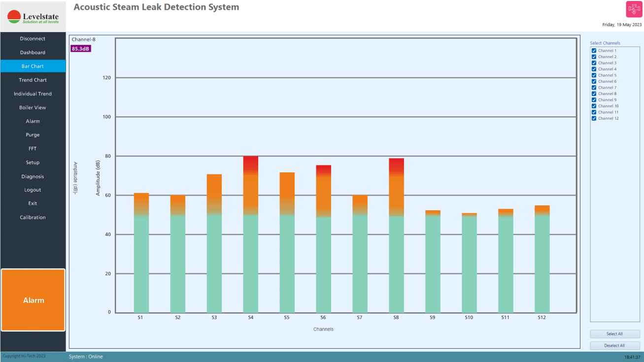Click Logout in the sidebar

[33, 190]
